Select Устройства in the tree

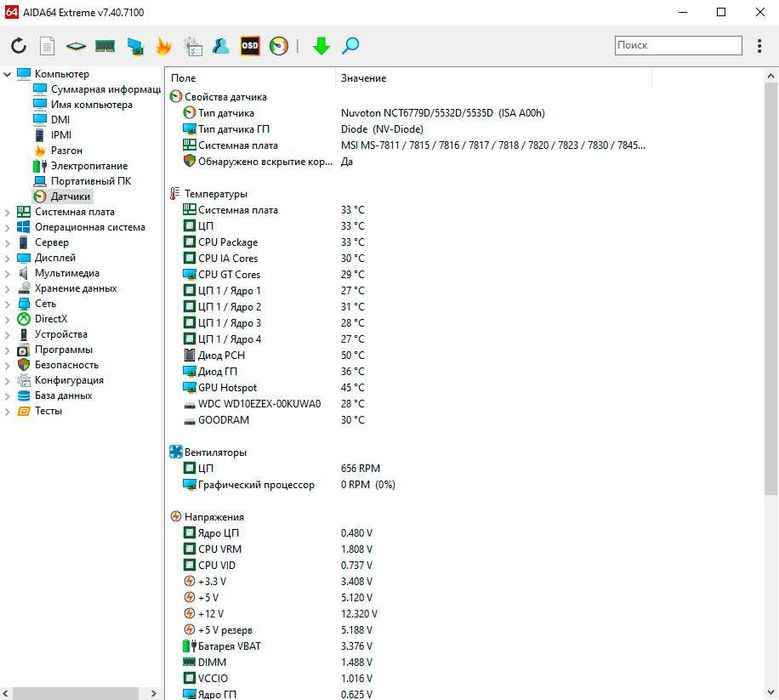[61, 334]
